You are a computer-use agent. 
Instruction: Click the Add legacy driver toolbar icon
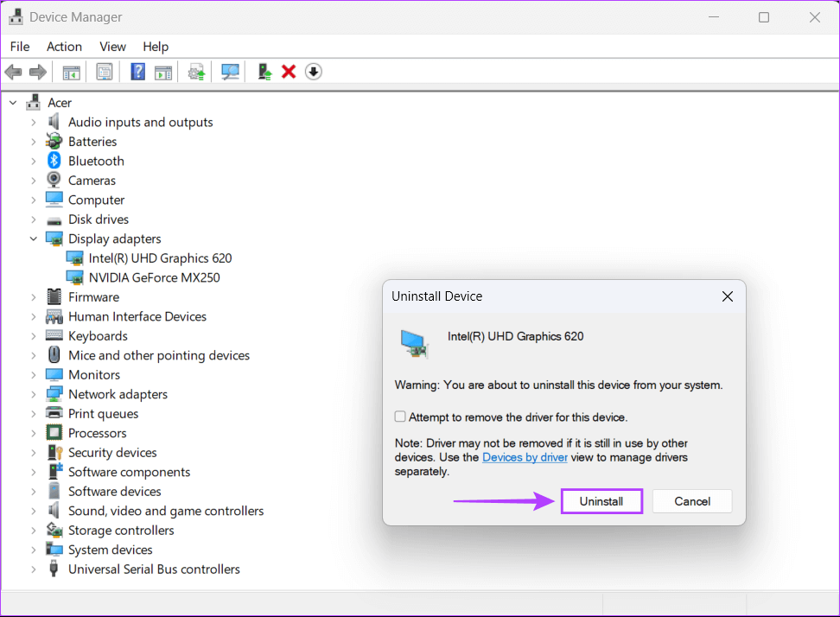coord(264,72)
